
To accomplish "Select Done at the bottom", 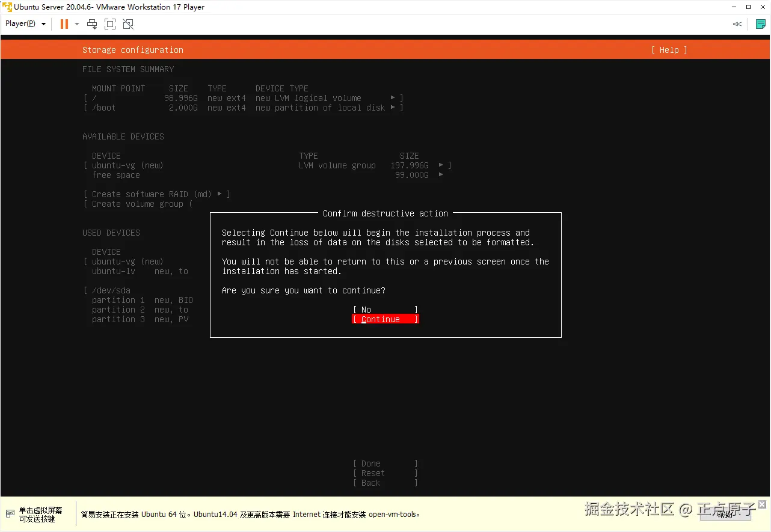I will coord(385,463).
